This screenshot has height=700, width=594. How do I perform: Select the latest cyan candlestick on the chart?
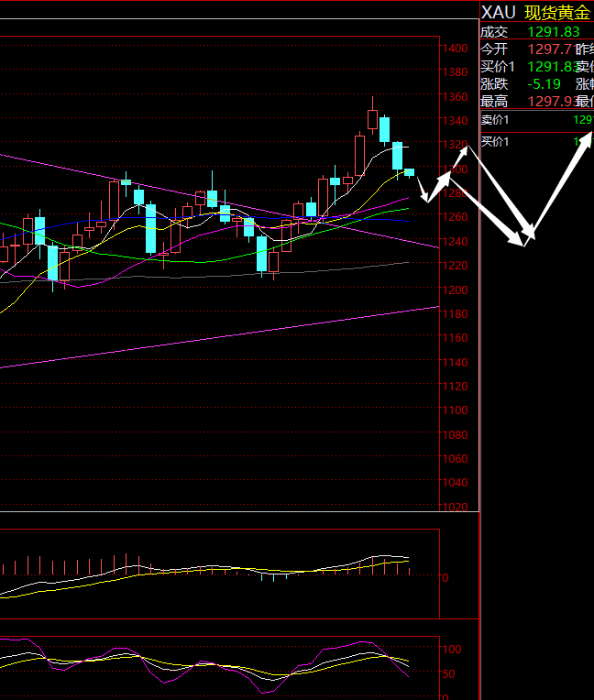point(409,171)
